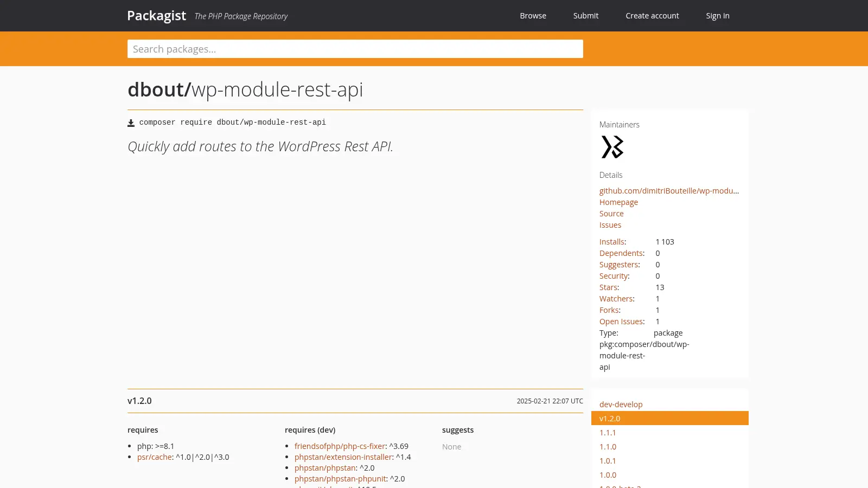The image size is (868, 488).
Task: Open the Source link
Action: click(611, 214)
